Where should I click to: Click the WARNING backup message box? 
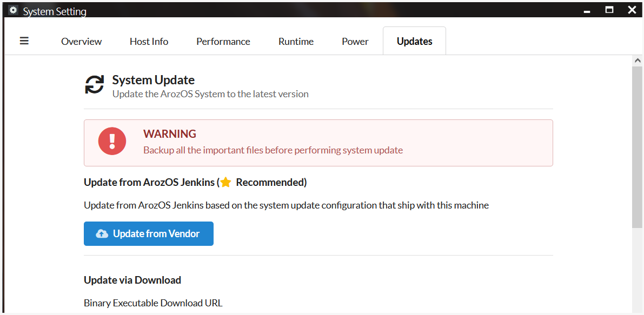click(x=318, y=143)
